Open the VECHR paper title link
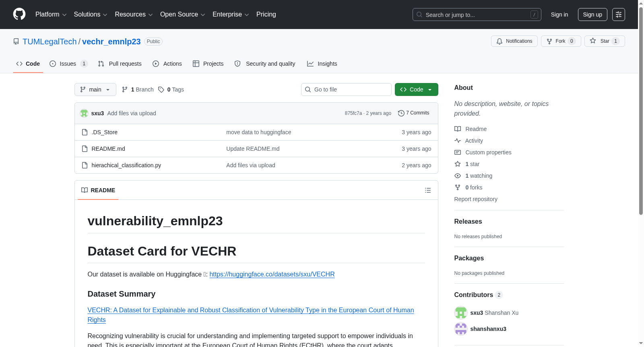 pyautogui.click(x=251, y=315)
